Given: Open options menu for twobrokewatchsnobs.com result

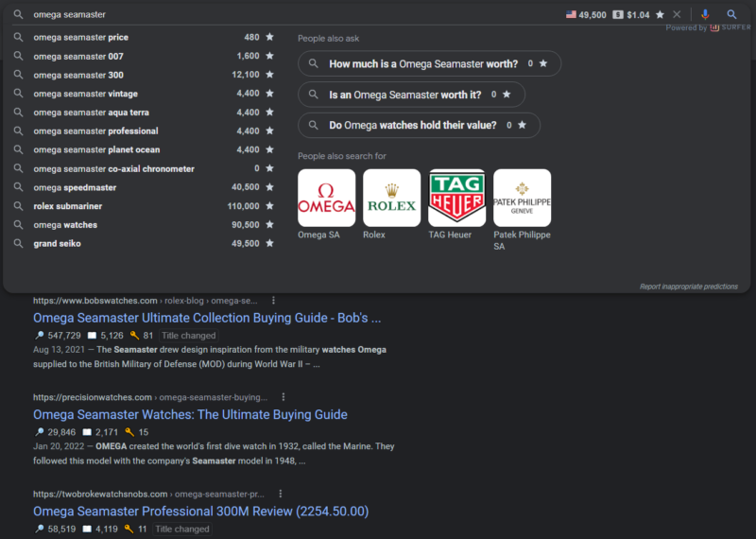Looking at the screenshot, I should point(281,494).
